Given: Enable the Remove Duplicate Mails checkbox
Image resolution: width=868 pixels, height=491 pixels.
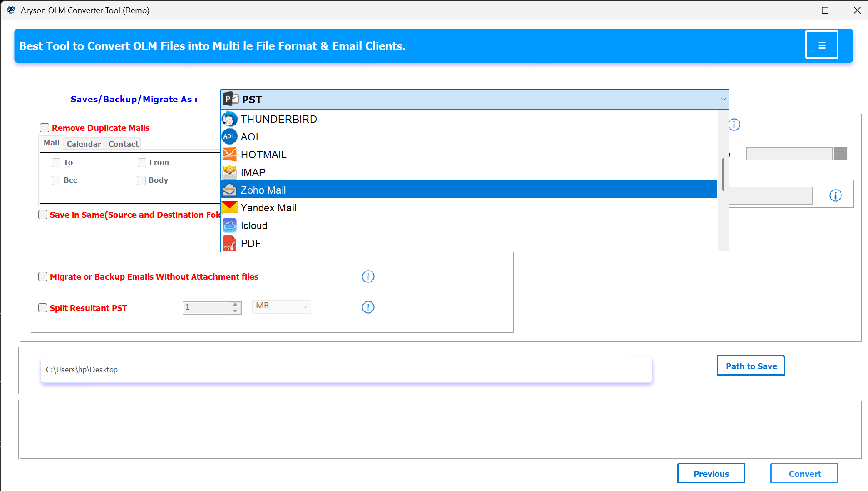Looking at the screenshot, I should [x=44, y=128].
